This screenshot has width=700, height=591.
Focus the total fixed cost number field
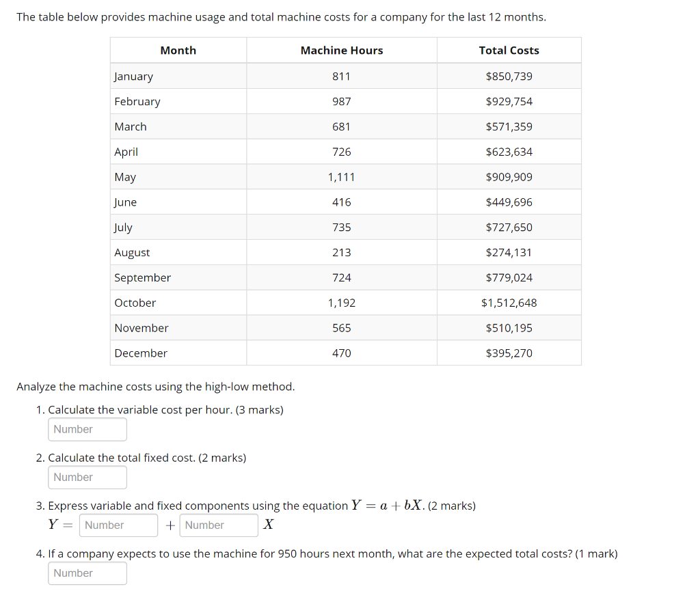click(87, 478)
